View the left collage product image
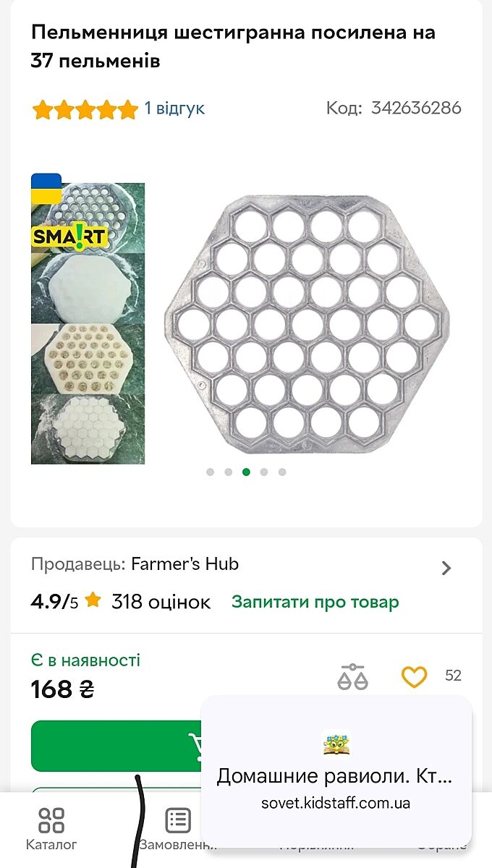The width and height of the screenshot is (492, 868). pyautogui.click(x=88, y=323)
